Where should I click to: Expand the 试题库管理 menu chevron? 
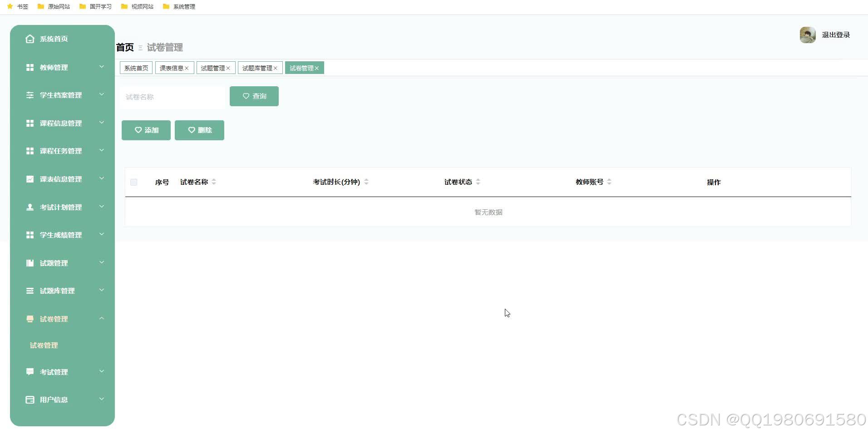click(x=102, y=290)
